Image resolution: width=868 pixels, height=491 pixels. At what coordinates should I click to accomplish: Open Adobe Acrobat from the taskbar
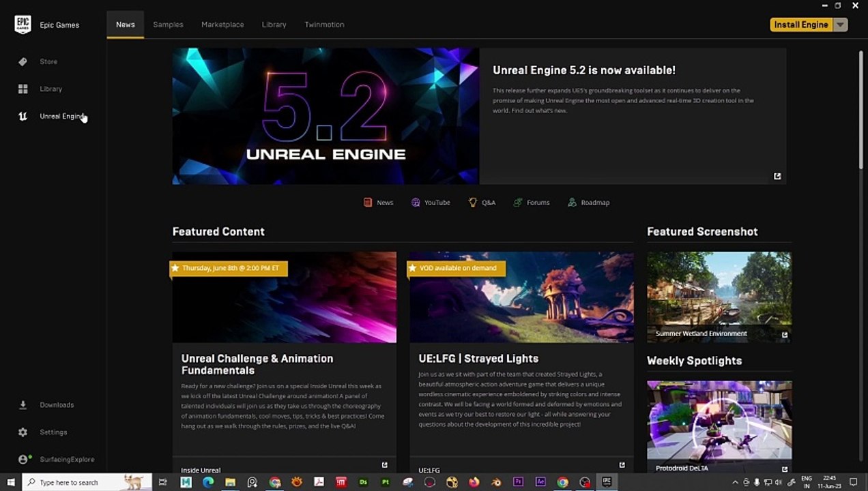319,482
